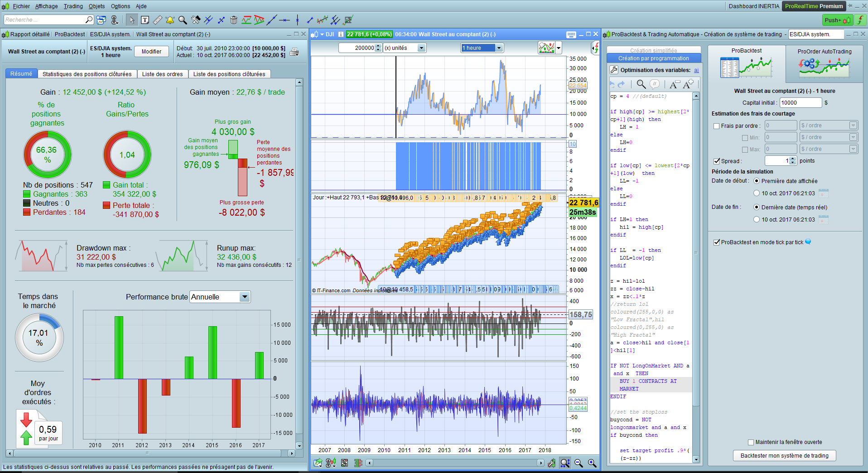Check Maintenir la fenêtre ouverte
The height and width of the screenshot is (473, 868).
tap(751, 442)
